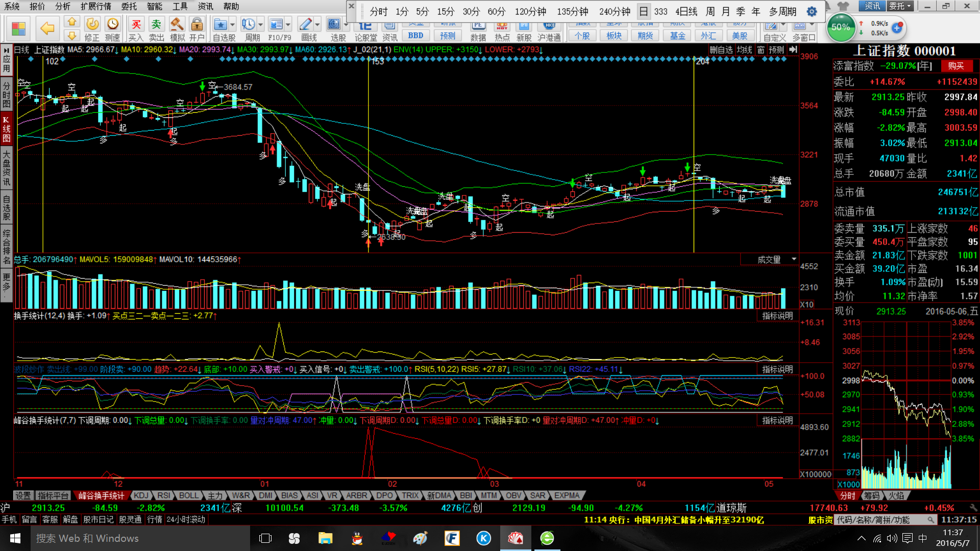The image size is (980, 551).
Task: Open the 委托 dropdown in the title bar
Action: pyautogui.click(x=900, y=6)
